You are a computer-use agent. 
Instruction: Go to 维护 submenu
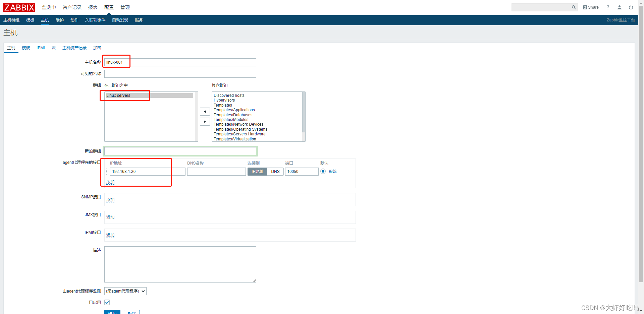(60, 20)
